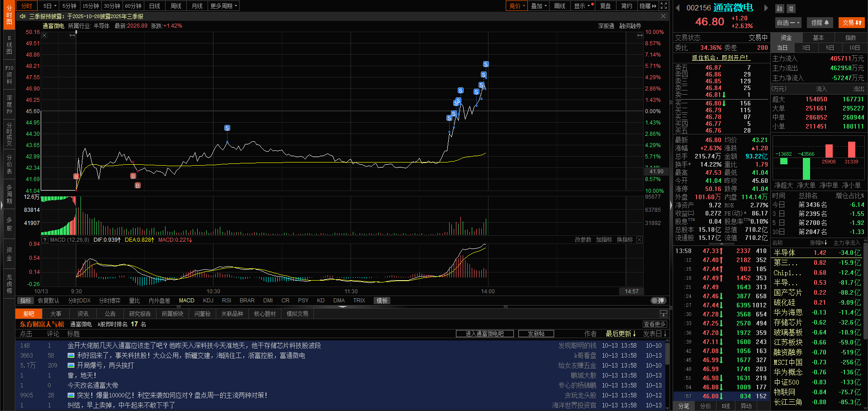Expand the 更多周期 period dropdown

tap(223, 6)
